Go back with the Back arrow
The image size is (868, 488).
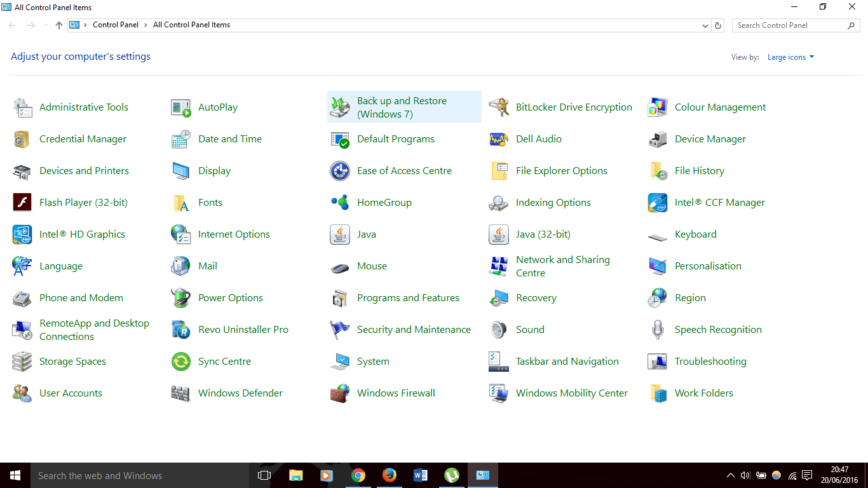tap(13, 25)
